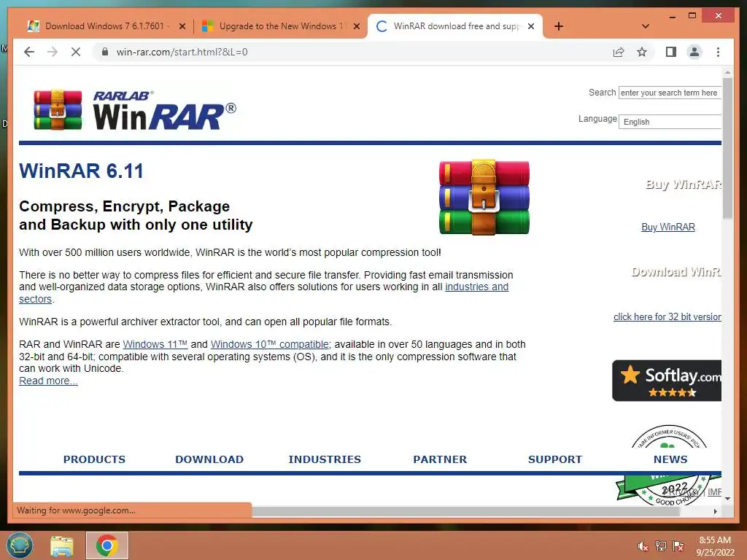Click the large WinRAR books image

pyautogui.click(x=484, y=197)
